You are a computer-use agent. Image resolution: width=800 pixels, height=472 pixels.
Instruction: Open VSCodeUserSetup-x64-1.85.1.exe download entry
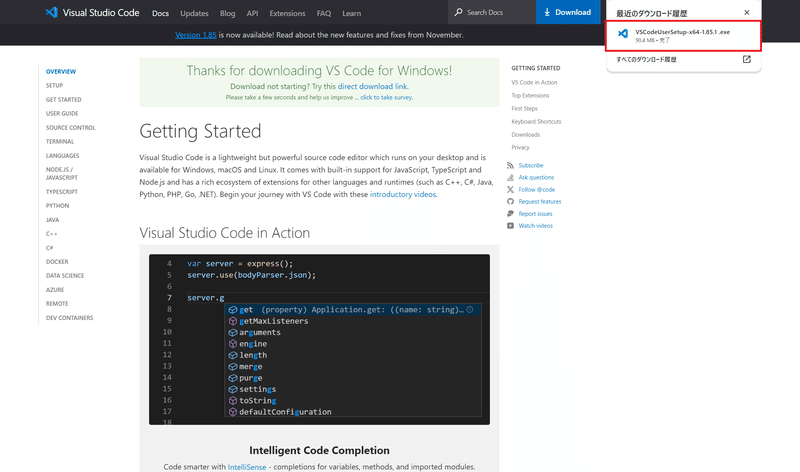point(683,36)
